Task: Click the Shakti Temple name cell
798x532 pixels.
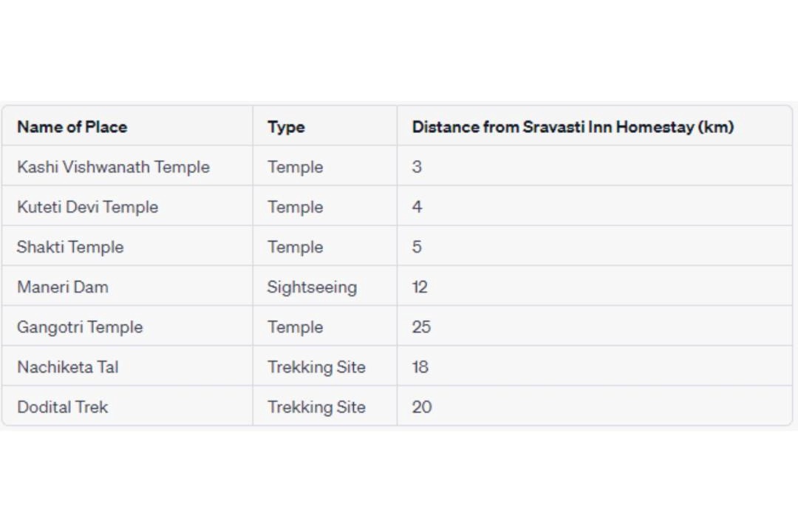Action: [70, 247]
